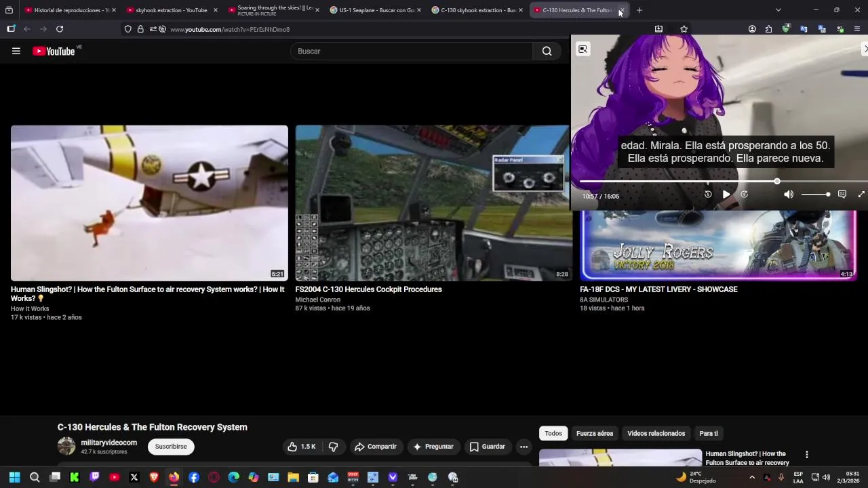Viewport: 868px width, 488px height.
Task: Click the Preguntar ask button
Action: 433,447
